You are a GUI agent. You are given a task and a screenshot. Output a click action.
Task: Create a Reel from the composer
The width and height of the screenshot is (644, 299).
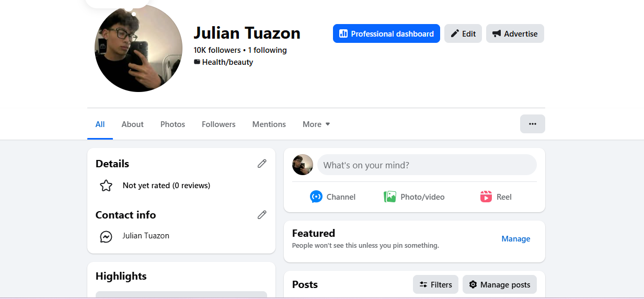496,197
